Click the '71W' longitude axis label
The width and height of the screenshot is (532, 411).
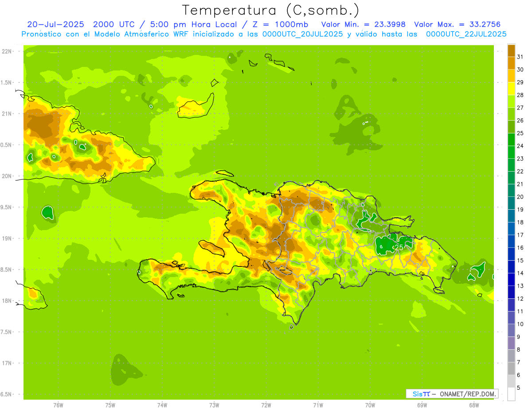[x=318, y=405]
